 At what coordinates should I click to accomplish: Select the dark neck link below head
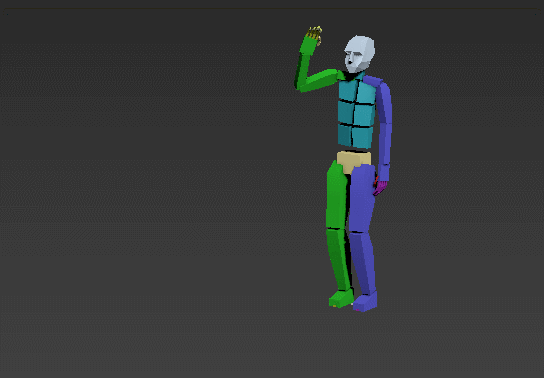coord(349,76)
